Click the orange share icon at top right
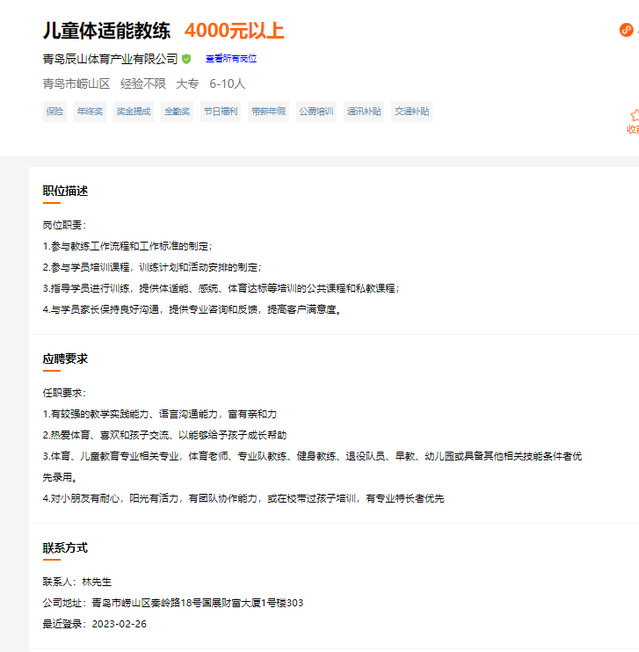This screenshot has width=639, height=652. pos(627,30)
